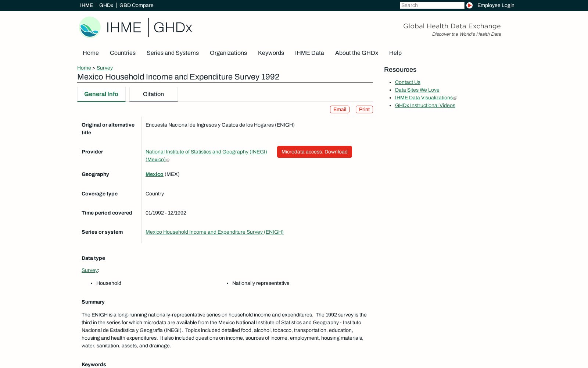Open GHDx link in top bar
Image resolution: width=588 pixels, height=368 pixels.
tap(106, 5)
